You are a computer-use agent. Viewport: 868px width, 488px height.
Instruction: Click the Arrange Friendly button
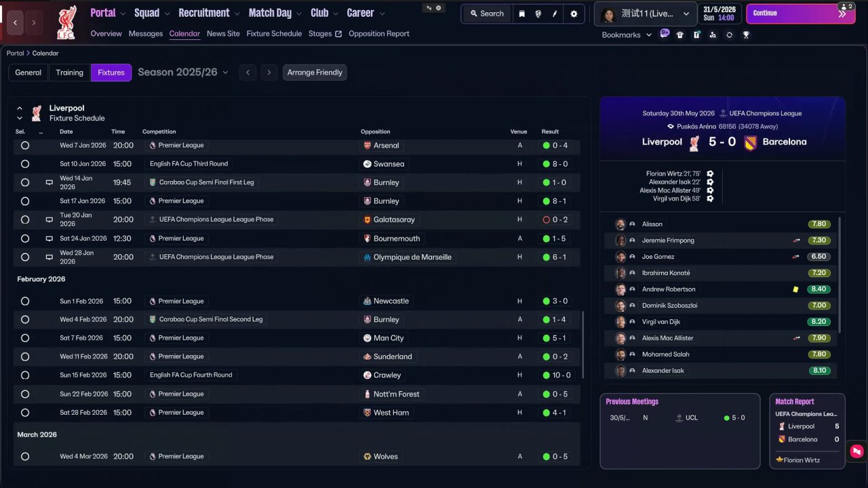pyautogui.click(x=315, y=73)
